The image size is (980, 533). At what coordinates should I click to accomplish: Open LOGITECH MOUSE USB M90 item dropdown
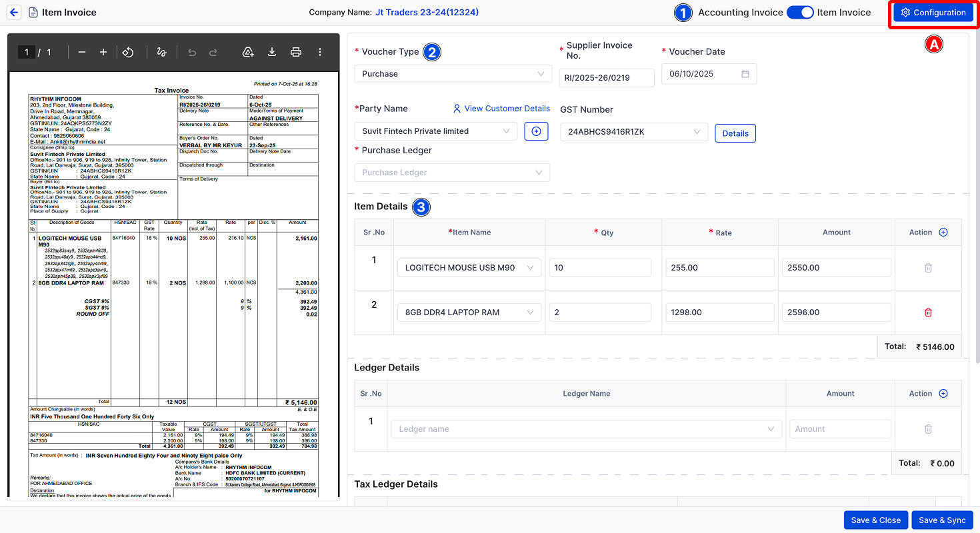pos(469,268)
